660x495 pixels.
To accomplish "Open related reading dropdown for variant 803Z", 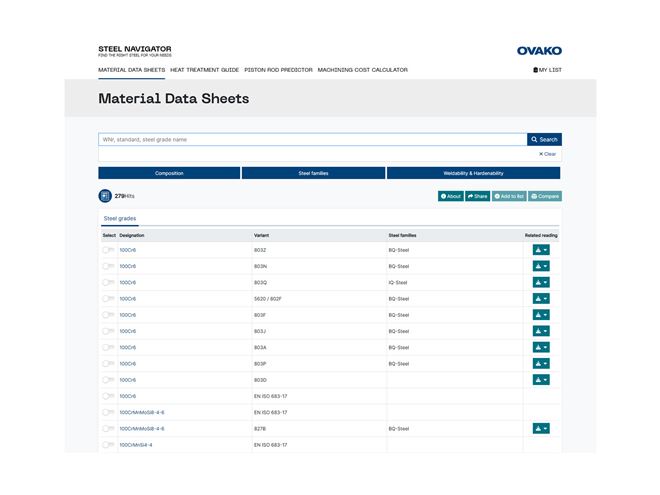I will coord(541,250).
